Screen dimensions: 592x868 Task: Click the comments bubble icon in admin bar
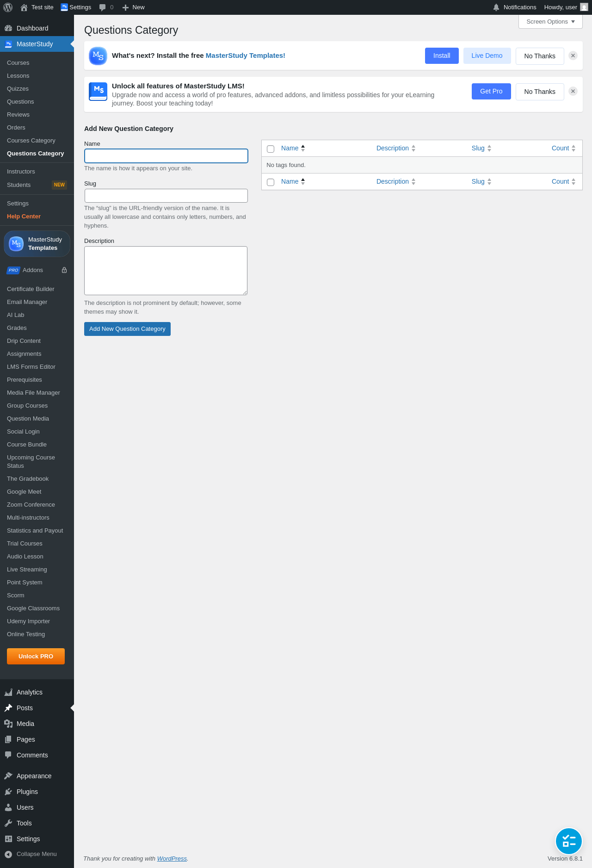[x=103, y=7]
